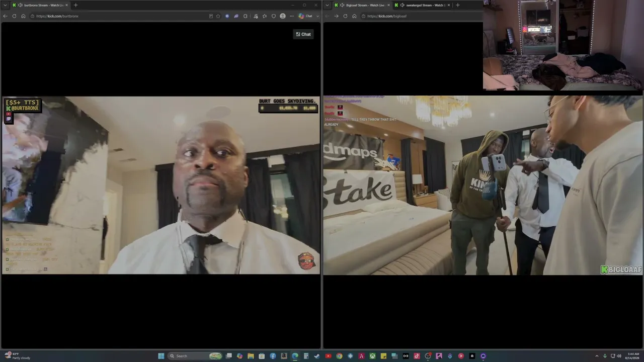Reload the burtbronx stream page
This screenshot has height=362, width=644.
[14, 16]
